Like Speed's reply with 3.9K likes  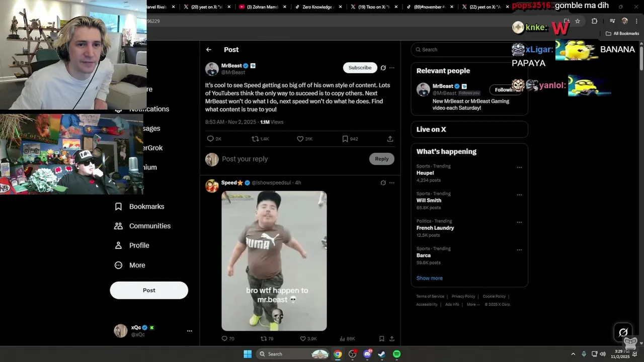308,339
